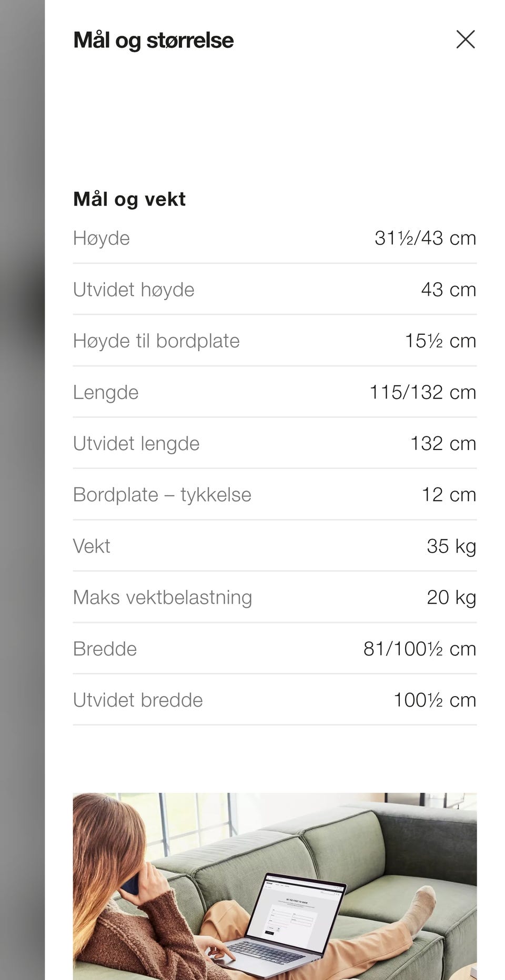Screen dimensions: 505x980
Task: Click the 35 kg weight value
Action: (451, 546)
